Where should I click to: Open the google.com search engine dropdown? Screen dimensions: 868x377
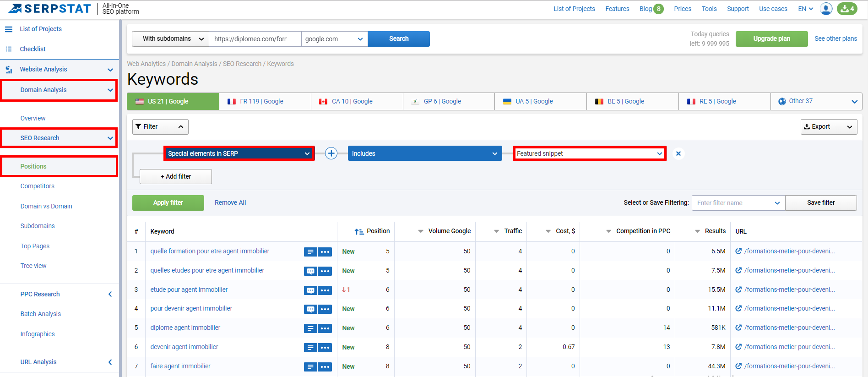click(334, 39)
